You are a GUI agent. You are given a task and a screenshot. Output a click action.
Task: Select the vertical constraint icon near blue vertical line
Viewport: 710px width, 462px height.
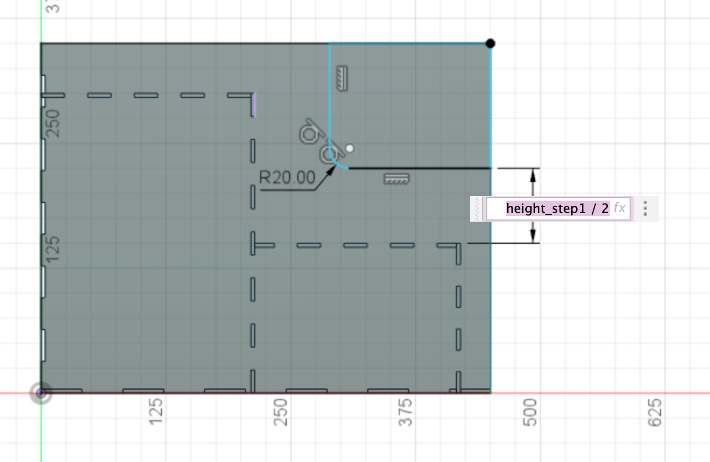point(342,78)
